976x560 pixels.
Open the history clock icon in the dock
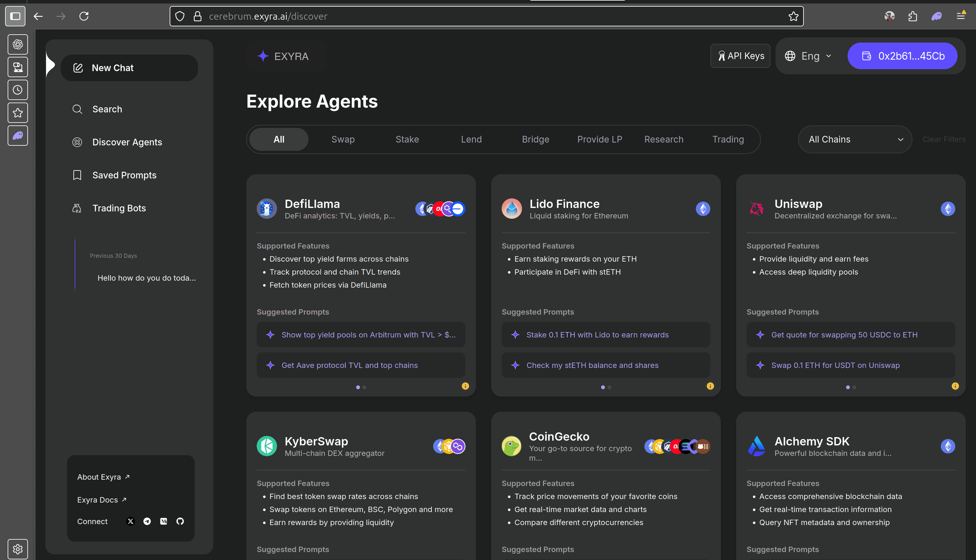17,90
